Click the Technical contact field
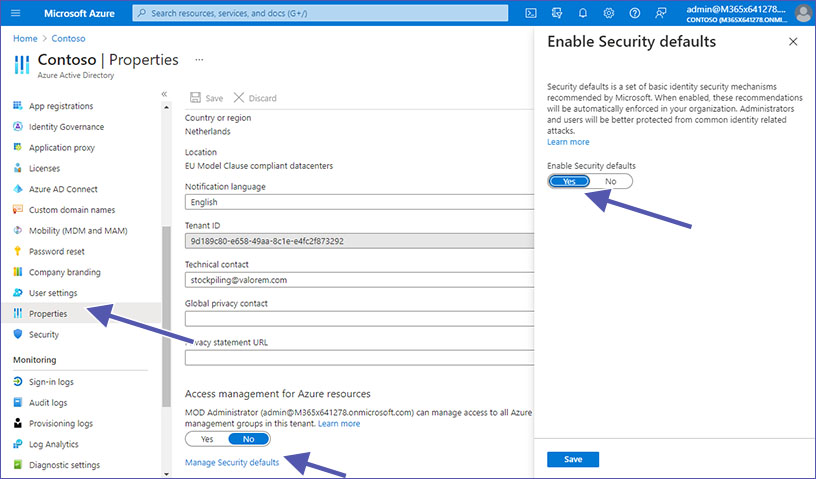 [360, 280]
